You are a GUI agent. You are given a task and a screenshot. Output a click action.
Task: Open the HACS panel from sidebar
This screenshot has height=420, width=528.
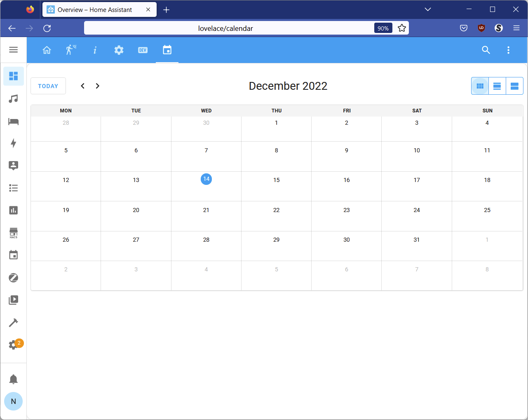coord(13,233)
